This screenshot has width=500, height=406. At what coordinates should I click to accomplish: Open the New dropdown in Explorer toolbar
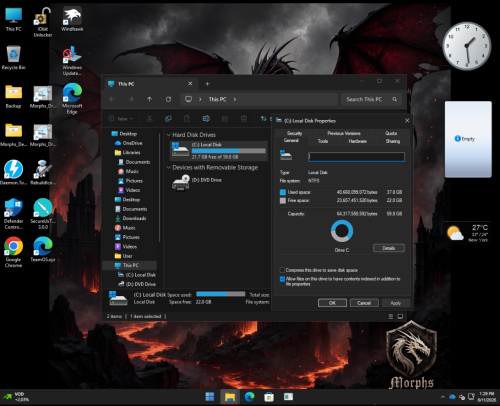point(121,119)
